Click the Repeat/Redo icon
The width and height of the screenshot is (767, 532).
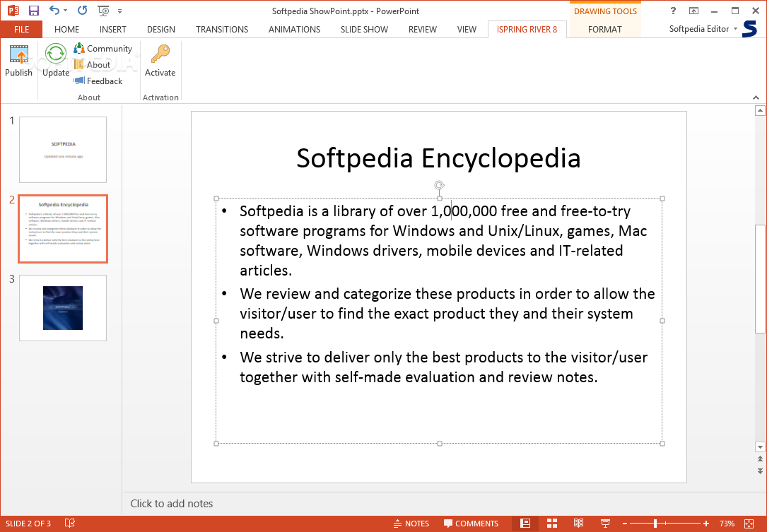(x=82, y=11)
